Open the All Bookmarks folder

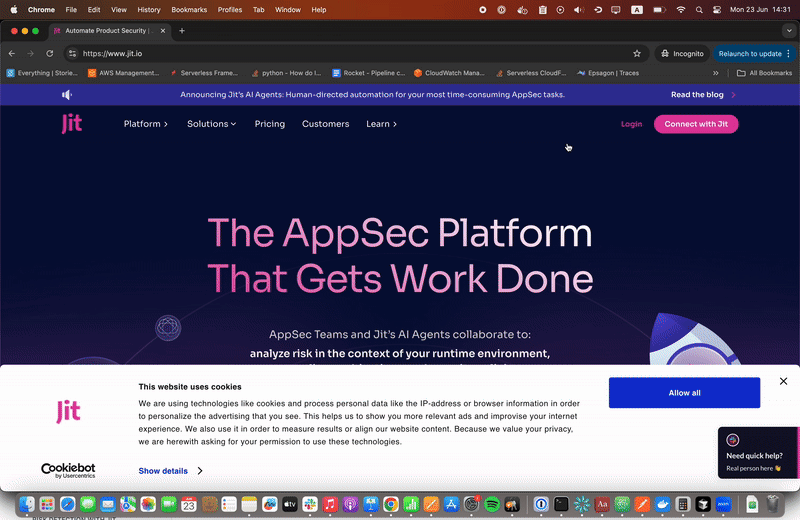[764, 73]
